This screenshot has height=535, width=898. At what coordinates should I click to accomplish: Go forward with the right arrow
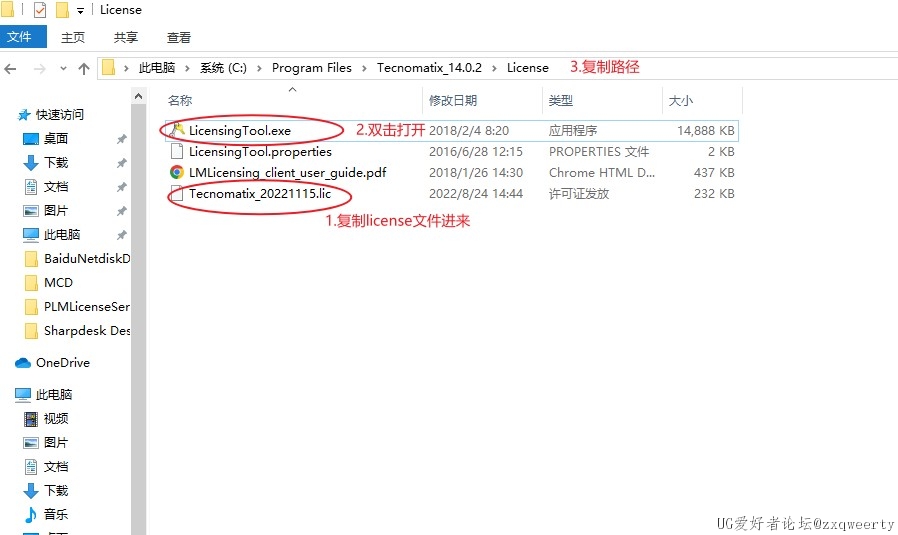(40, 69)
